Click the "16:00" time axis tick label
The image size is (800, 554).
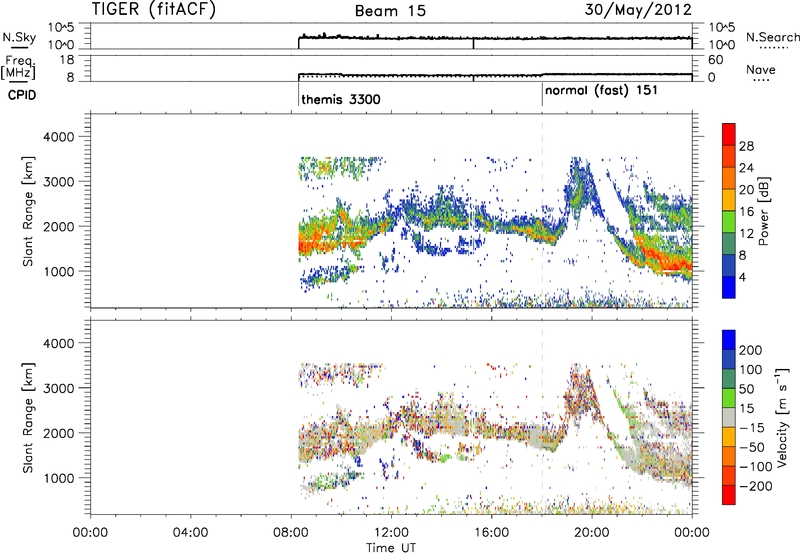[x=491, y=533]
